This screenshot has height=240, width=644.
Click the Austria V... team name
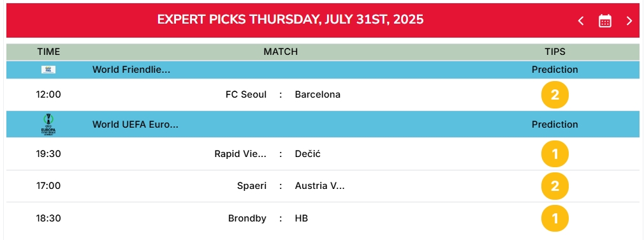click(319, 186)
